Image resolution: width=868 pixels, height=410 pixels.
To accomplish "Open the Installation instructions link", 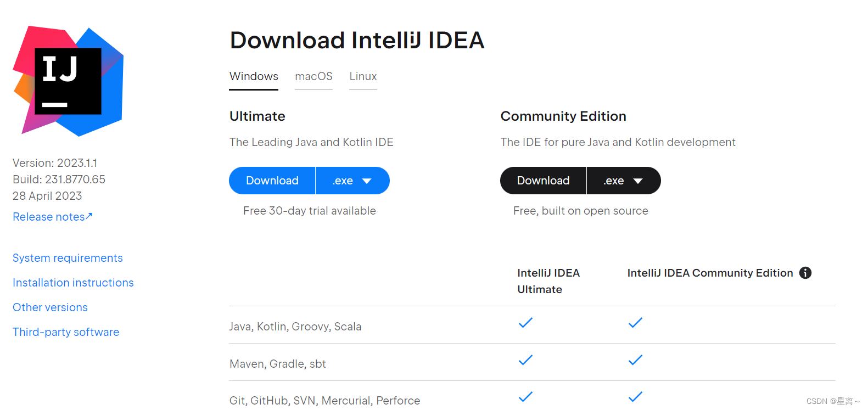I will (73, 283).
